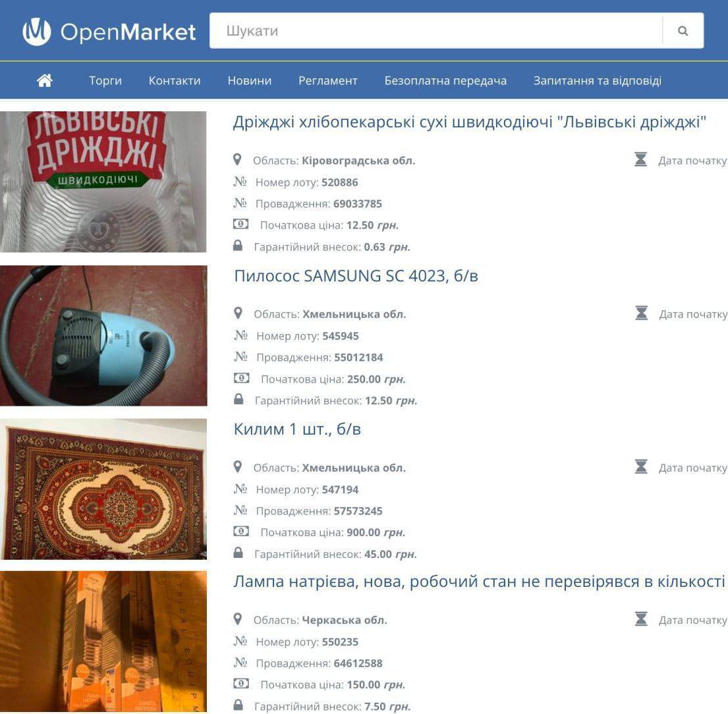
Task: Click number icon beside lot 550235
Action: pos(240,641)
